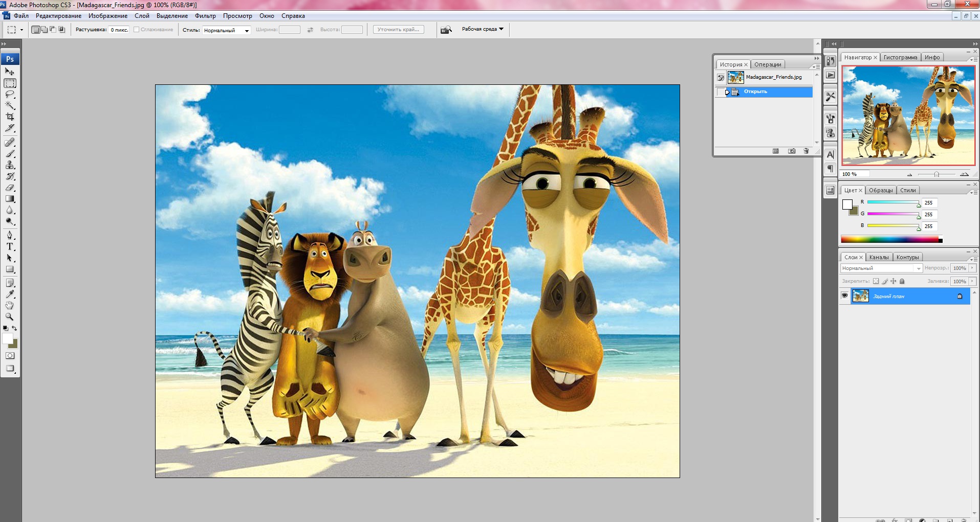The height and width of the screenshot is (522, 980).
Task: Select the History Brush tool
Action: click(10, 176)
